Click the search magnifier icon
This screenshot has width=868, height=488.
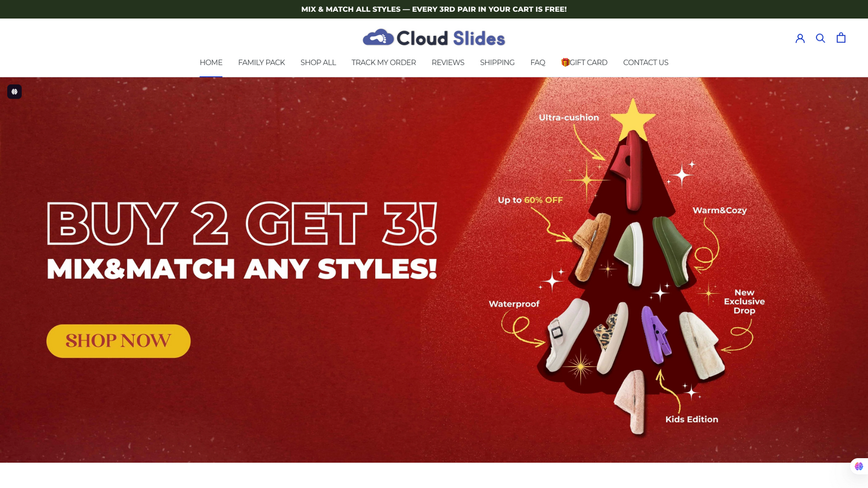[820, 38]
